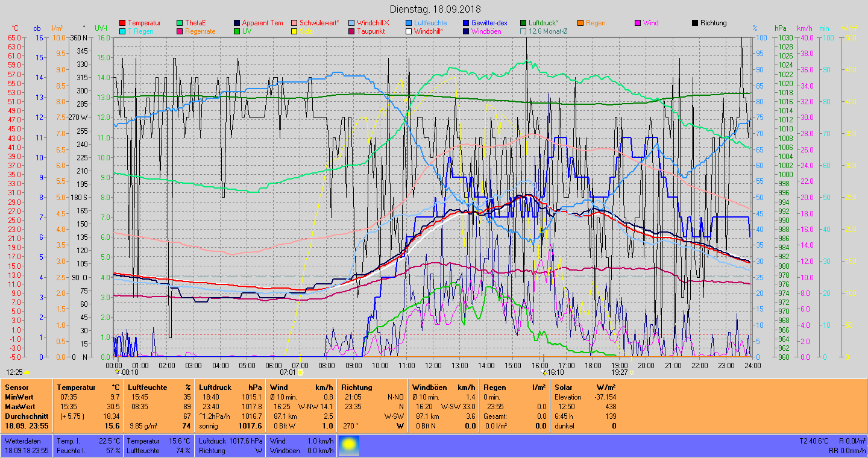Click the black Richtung legend square
Image resolution: width=868 pixels, height=458 pixels.
[x=695, y=23]
